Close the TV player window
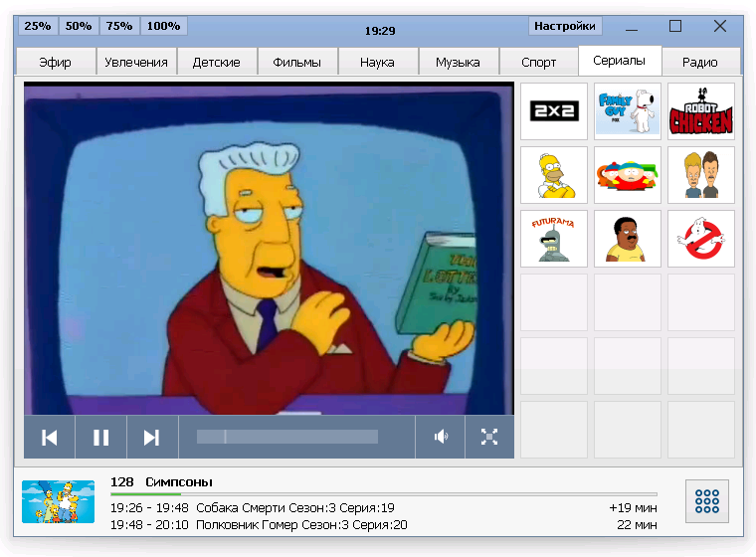756x557 pixels. (x=720, y=26)
